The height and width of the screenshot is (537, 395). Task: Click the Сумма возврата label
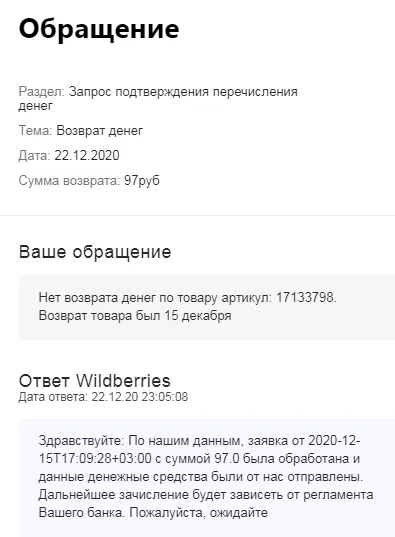click(x=69, y=180)
